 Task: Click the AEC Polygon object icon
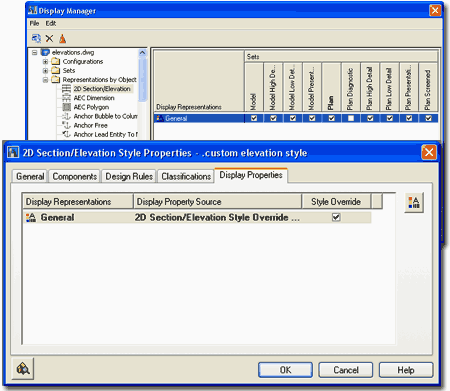click(67, 107)
